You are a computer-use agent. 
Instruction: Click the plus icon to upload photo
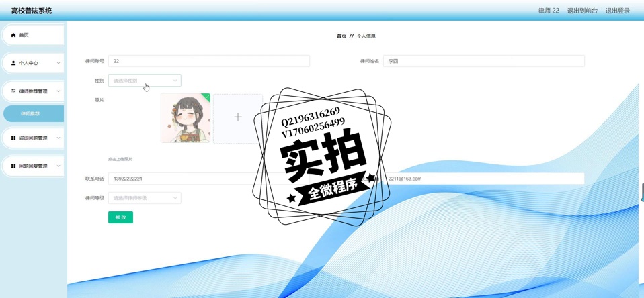point(237,117)
